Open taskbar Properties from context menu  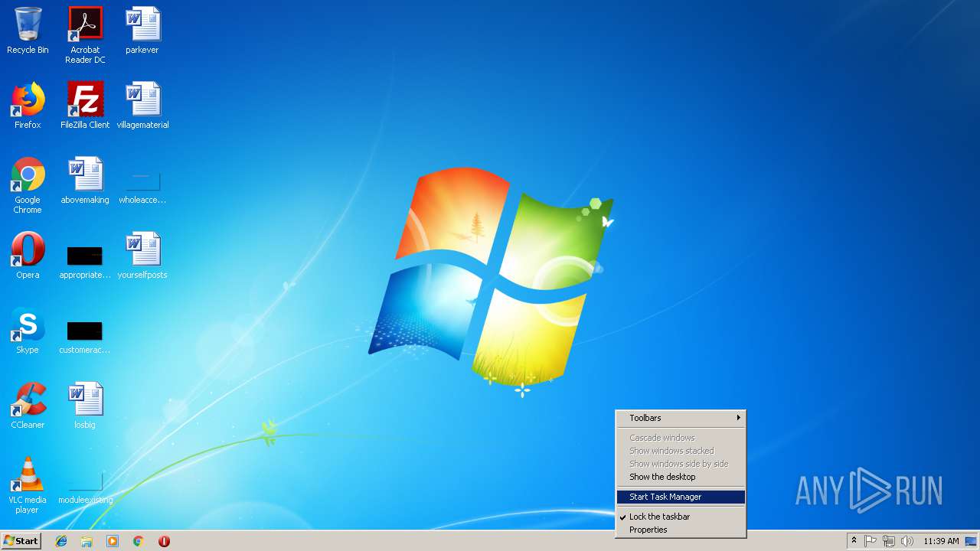[681, 530]
